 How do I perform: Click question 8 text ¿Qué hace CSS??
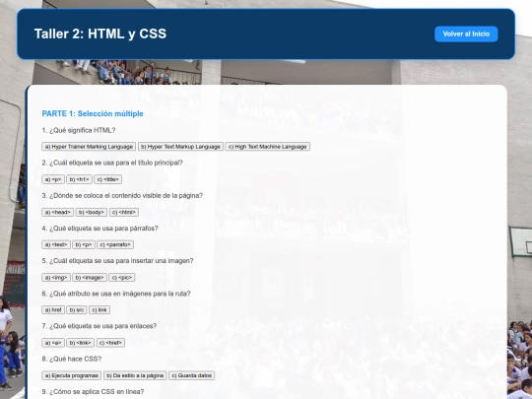click(x=72, y=359)
